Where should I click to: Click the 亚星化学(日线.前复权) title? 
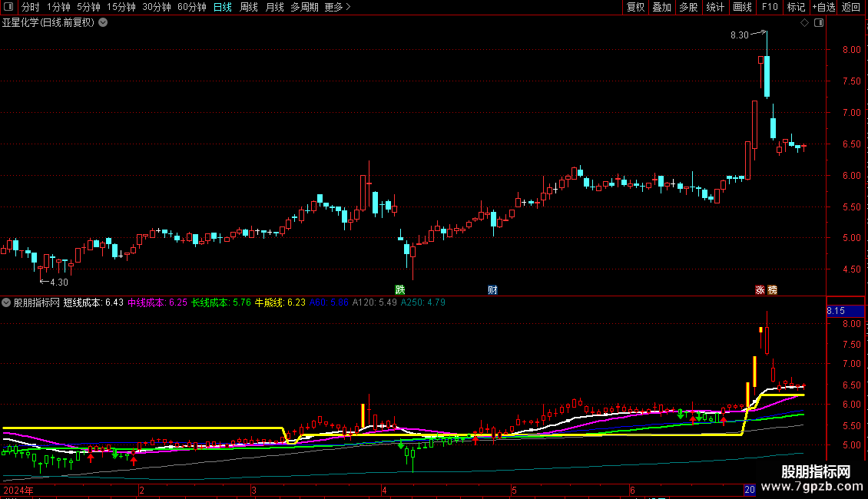pyautogui.click(x=48, y=22)
